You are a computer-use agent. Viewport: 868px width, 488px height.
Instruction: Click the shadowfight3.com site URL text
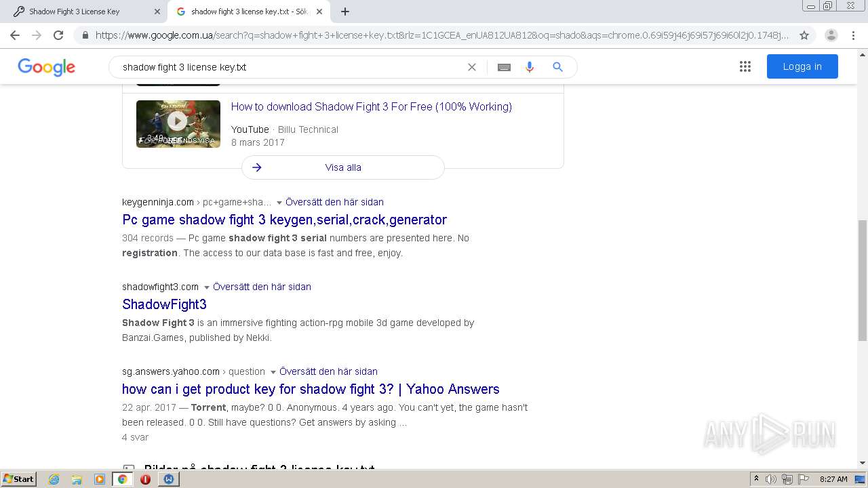point(160,287)
